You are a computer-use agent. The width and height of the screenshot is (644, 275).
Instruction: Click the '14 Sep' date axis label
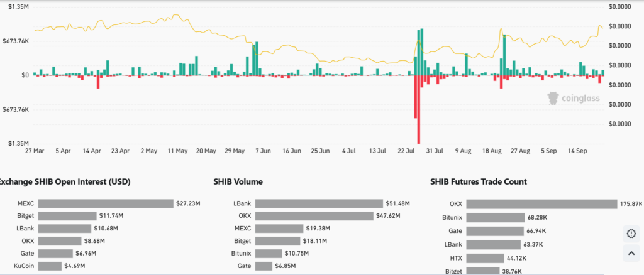pos(577,151)
